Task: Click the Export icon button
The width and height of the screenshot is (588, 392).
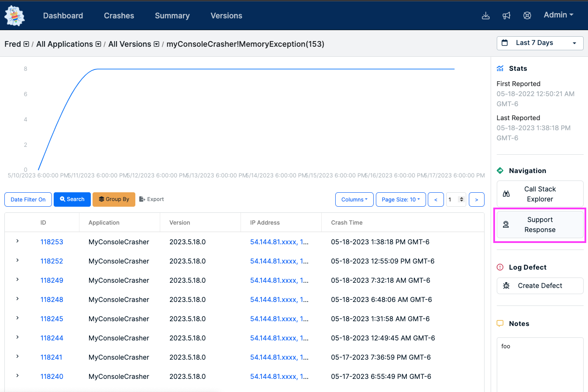Action: click(151, 199)
